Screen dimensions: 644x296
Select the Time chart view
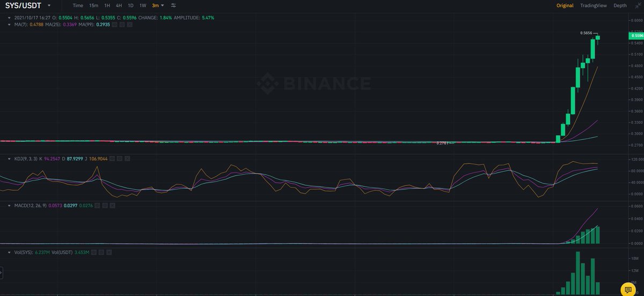(x=78, y=5)
